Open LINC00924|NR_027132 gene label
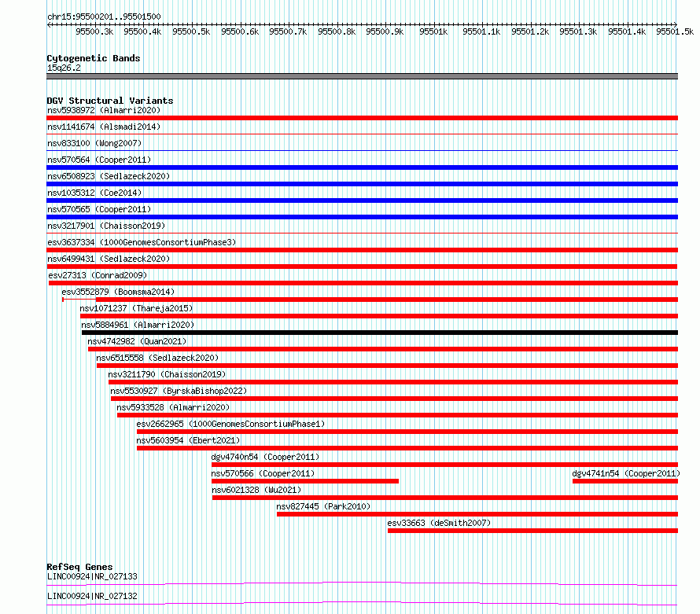The image size is (700, 614). (x=92, y=596)
